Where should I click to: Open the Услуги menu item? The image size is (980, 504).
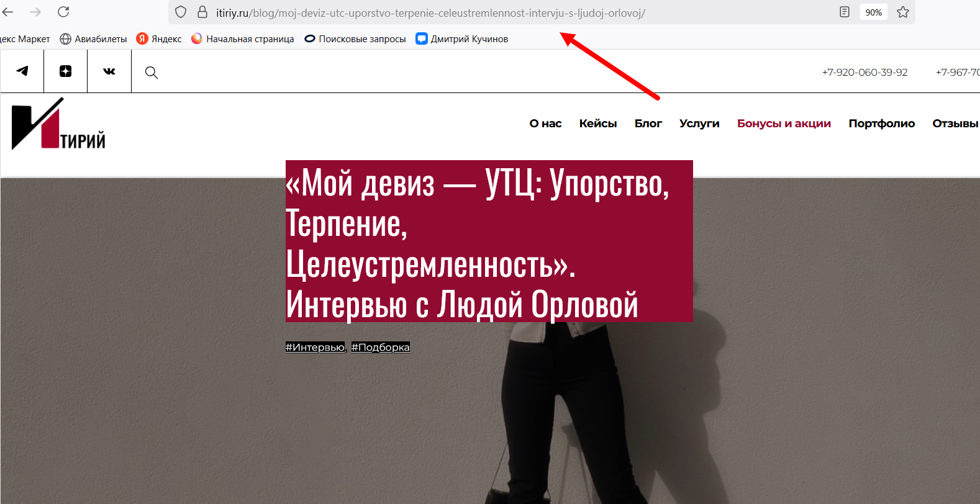pyautogui.click(x=699, y=124)
